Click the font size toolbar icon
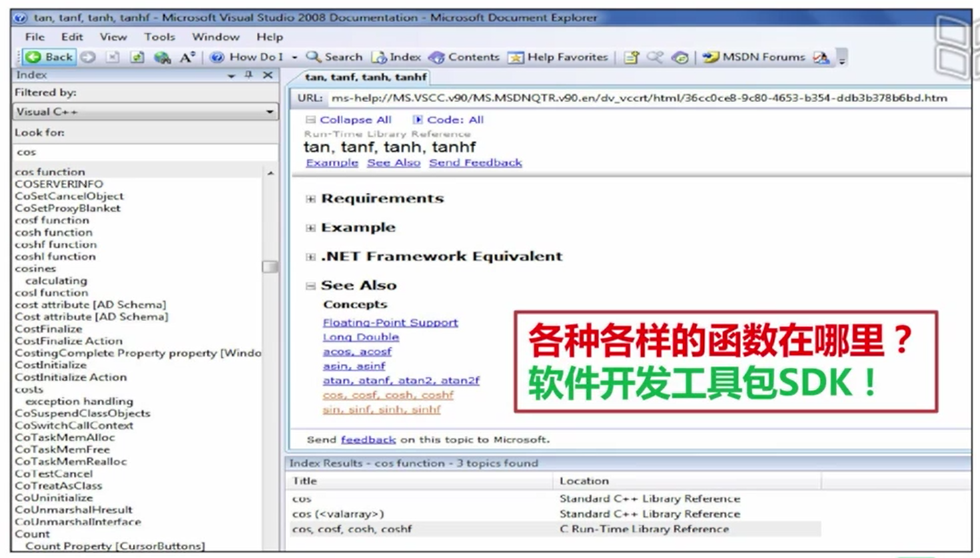Image resolution: width=980 pixels, height=558 pixels. (x=187, y=57)
